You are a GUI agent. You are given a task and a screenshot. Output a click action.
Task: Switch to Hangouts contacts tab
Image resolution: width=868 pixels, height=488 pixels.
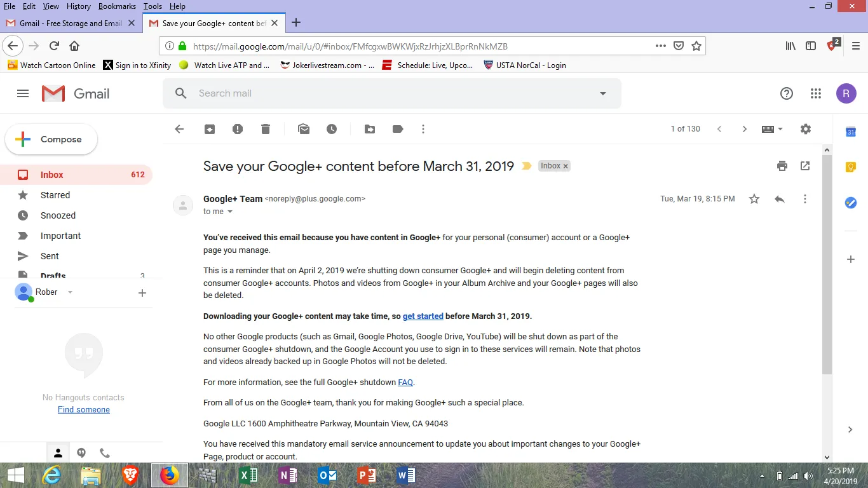coord(58,453)
